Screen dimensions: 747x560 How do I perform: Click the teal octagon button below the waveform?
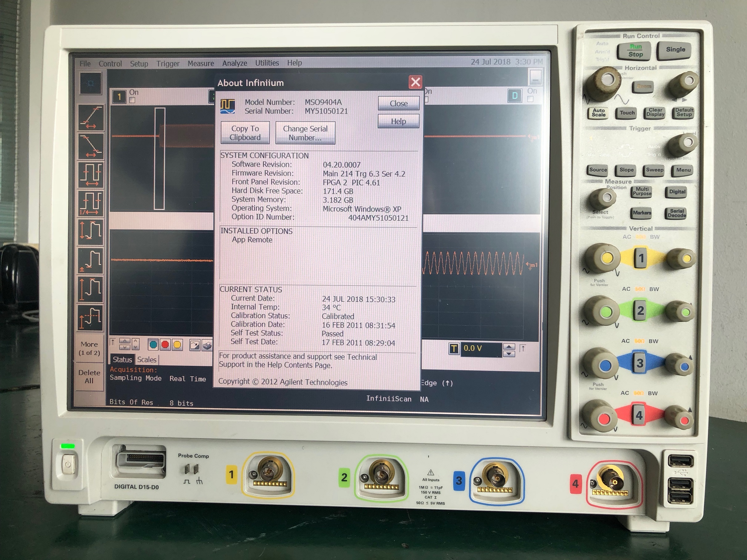[153, 345]
